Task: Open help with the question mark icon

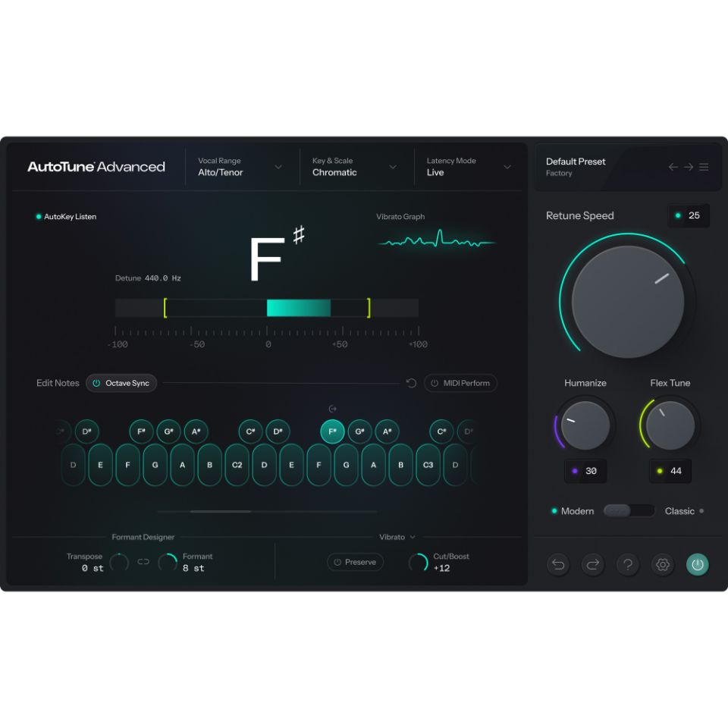Action: (x=628, y=564)
